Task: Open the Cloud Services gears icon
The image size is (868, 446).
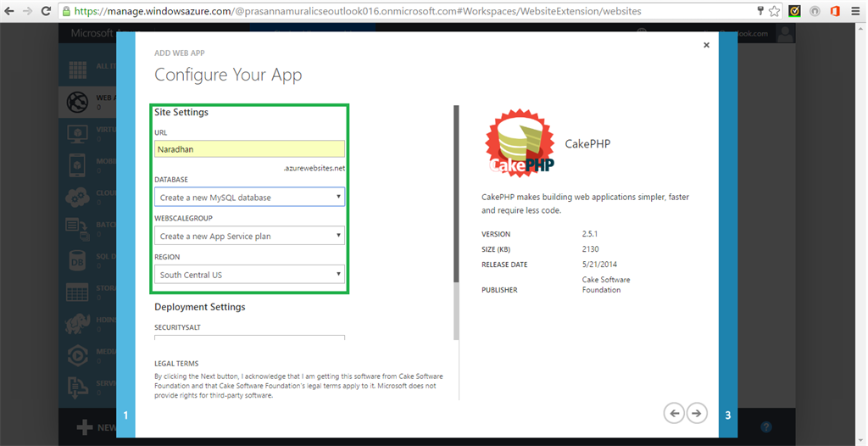Action: [77, 197]
